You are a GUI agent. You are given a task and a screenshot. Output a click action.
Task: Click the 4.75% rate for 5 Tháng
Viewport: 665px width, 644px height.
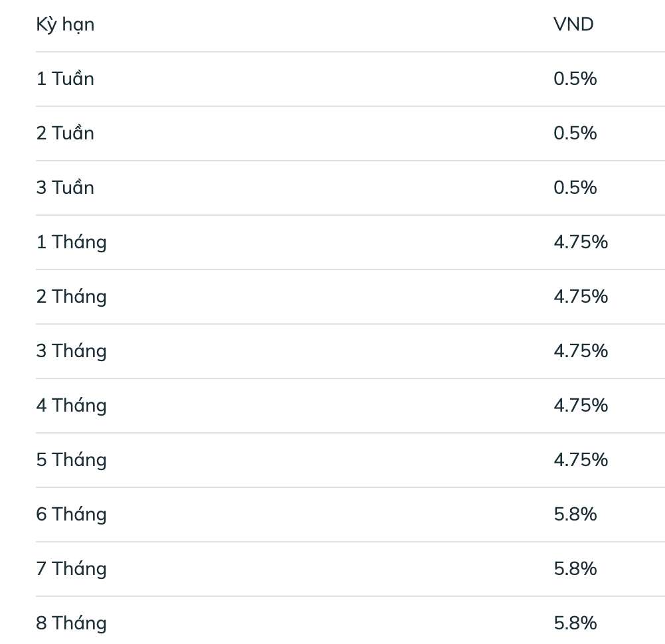pyautogui.click(x=580, y=460)
